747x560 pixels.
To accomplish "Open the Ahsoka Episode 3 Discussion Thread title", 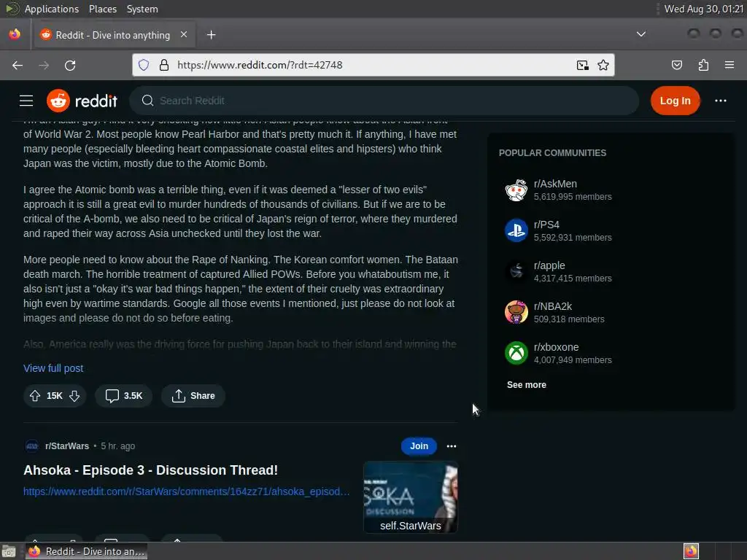I will click(150, 470).
